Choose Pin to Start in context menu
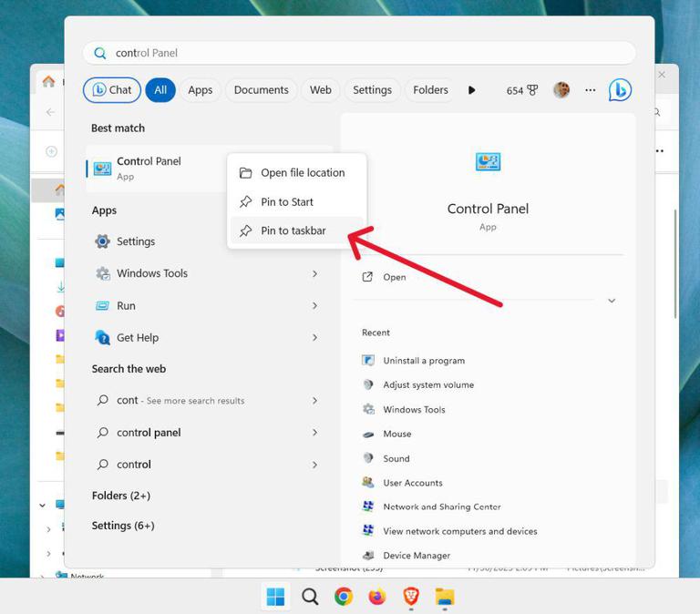 [297, 201]
